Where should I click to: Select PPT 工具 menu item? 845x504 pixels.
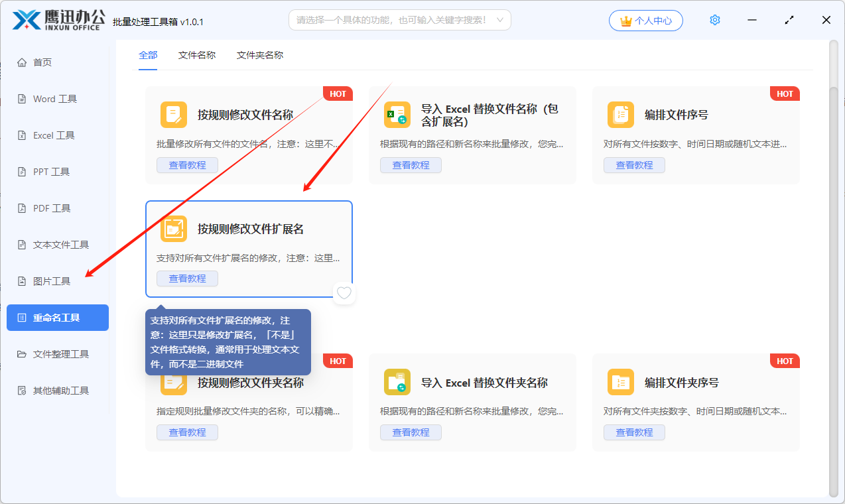[x=58, y=172]
